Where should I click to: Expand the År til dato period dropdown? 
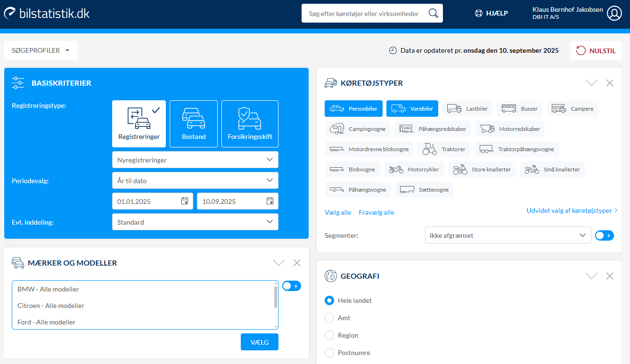pos(195,180)
